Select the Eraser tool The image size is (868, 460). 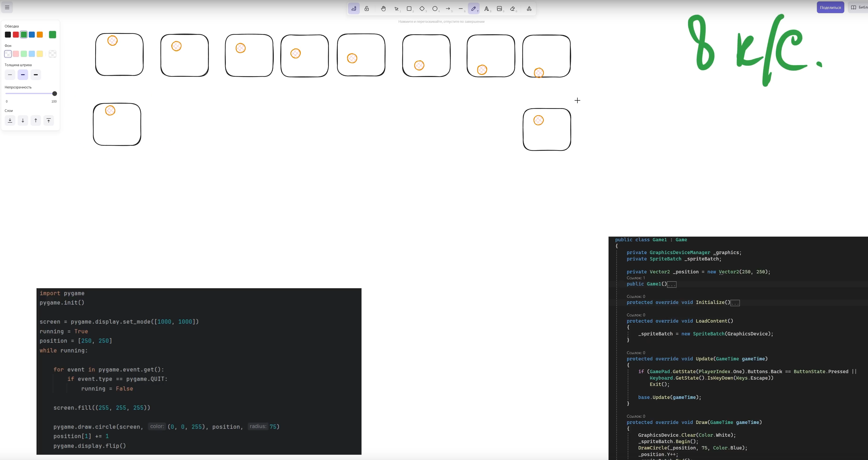[x=512, y=9]
